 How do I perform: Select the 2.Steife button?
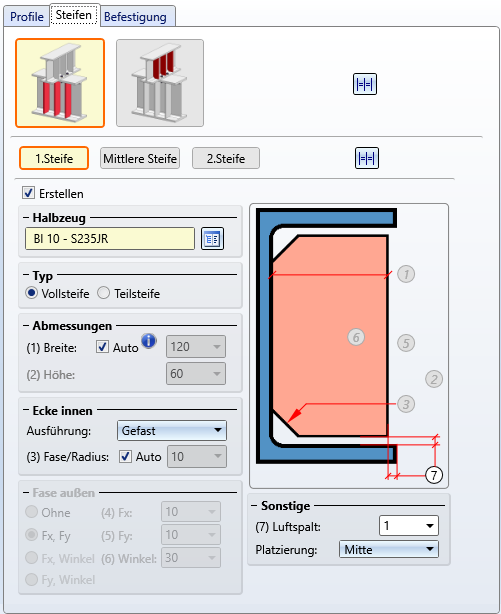coord(226,158)
